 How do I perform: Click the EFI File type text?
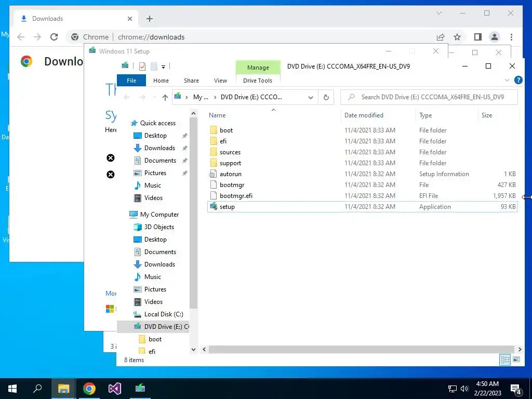click(x=428, y=196)
